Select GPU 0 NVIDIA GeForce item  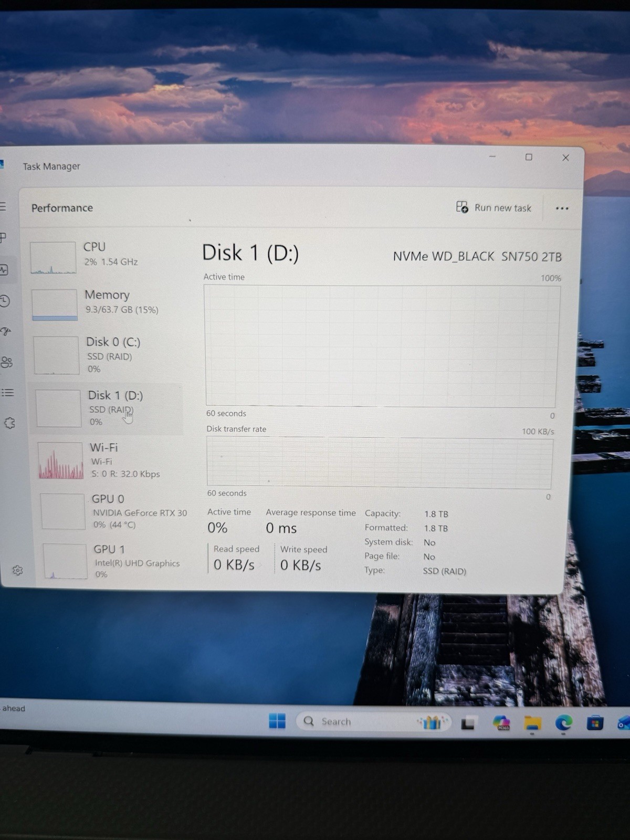113,511
